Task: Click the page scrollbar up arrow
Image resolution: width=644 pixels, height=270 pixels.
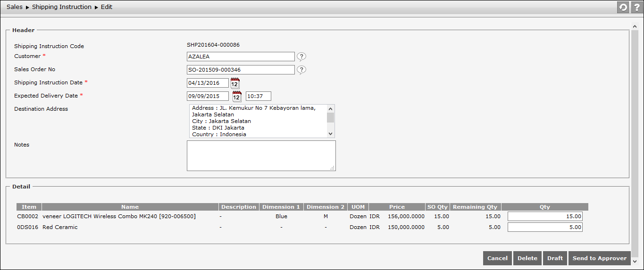Action: (635, 26)
